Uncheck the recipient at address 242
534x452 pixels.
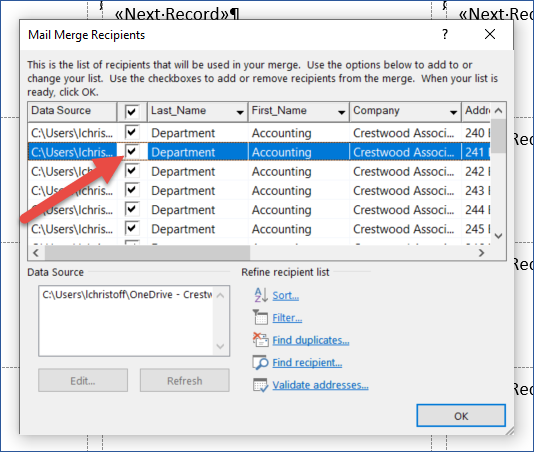131,170
